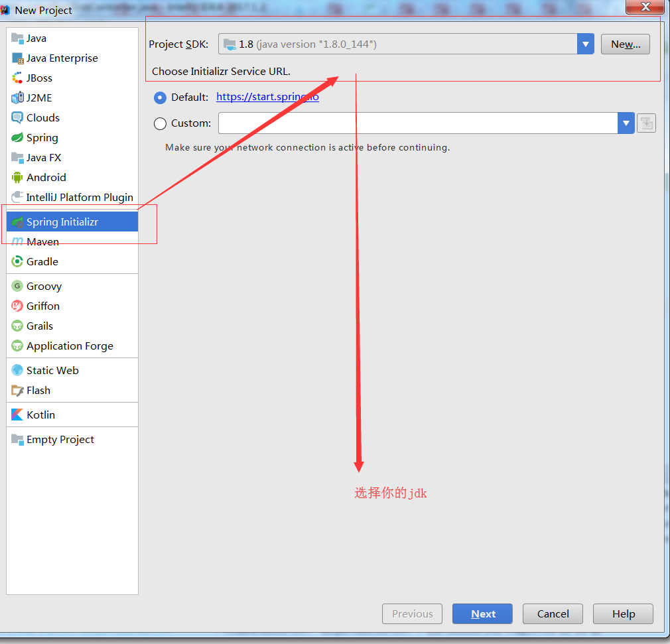Click the Griffon icon
Screen dimensions: 670x644
tap(17, 306)
